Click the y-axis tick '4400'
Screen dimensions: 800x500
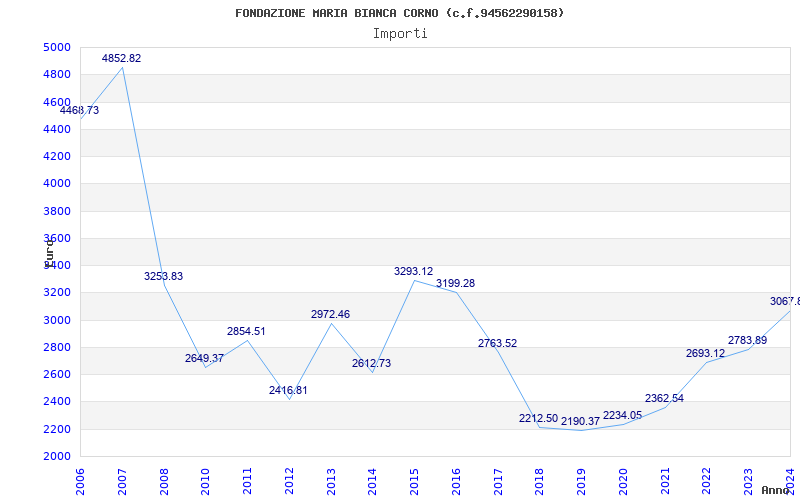click(x=57, y=129)
